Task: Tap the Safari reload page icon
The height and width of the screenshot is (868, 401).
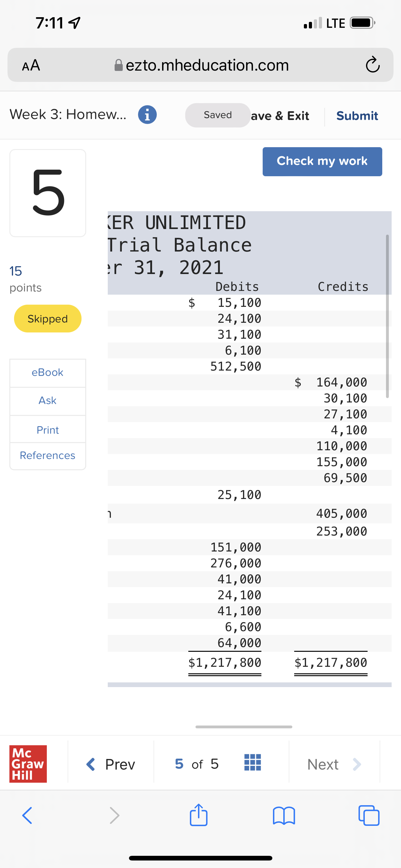Action: pyautogui.click(x=372, y=65)
